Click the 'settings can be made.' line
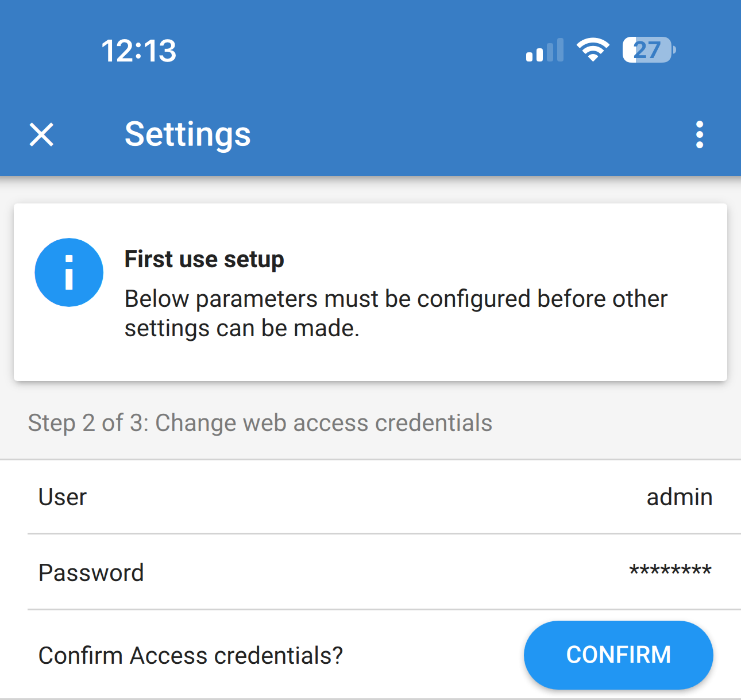Image resolution: width=741 pixels, height=700 pixels. click(x=242, y=328)
